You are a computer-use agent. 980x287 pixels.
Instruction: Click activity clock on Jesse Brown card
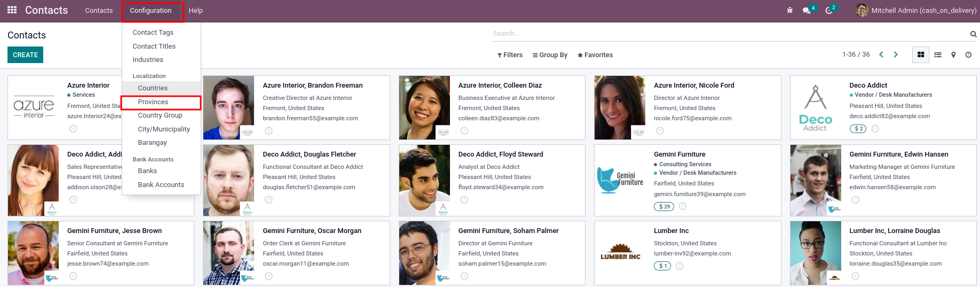73,276
